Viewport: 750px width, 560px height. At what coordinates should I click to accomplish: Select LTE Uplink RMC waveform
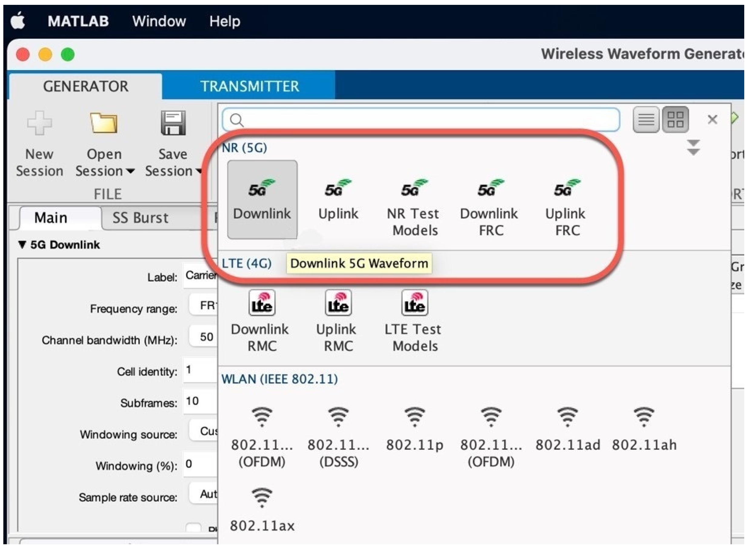338,320
